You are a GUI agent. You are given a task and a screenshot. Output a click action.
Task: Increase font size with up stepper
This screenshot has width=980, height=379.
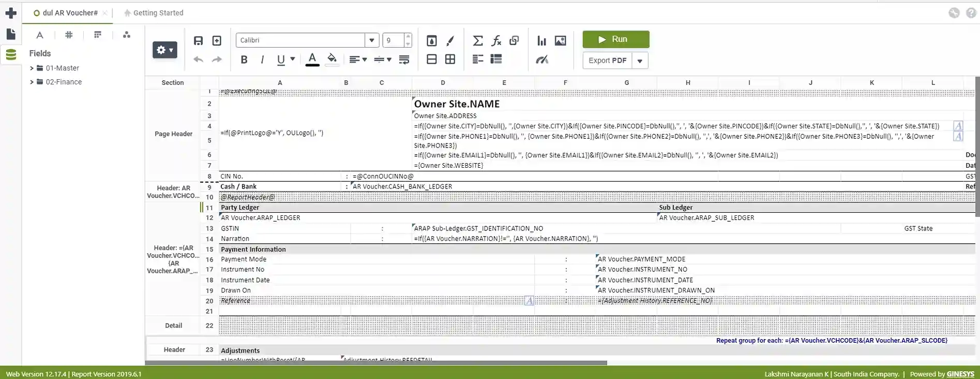pyautogui.click(x=408, y=37)
